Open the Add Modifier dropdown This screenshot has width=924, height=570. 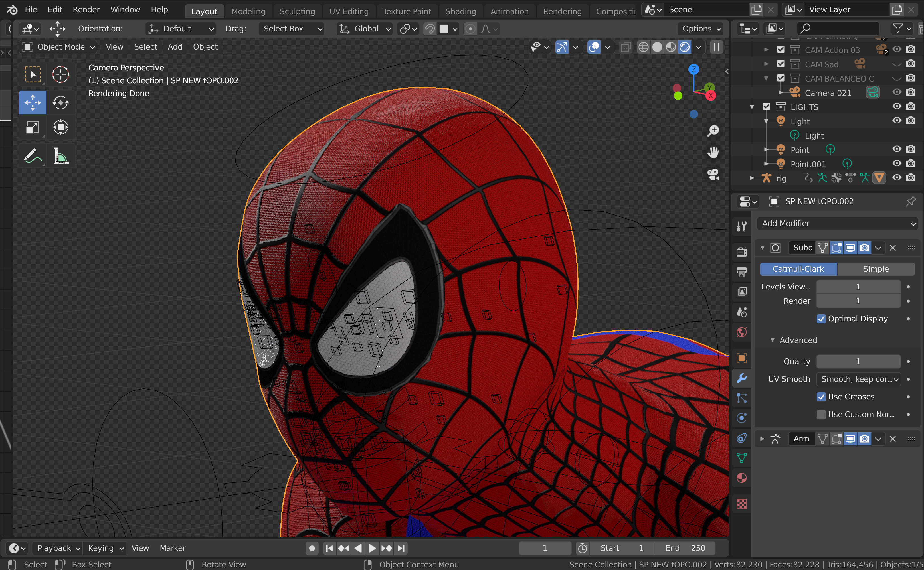[837, 223]
